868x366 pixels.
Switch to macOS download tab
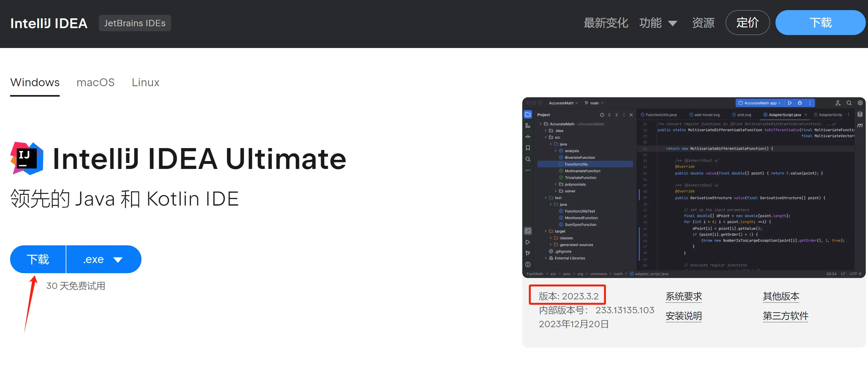[96, 81]
